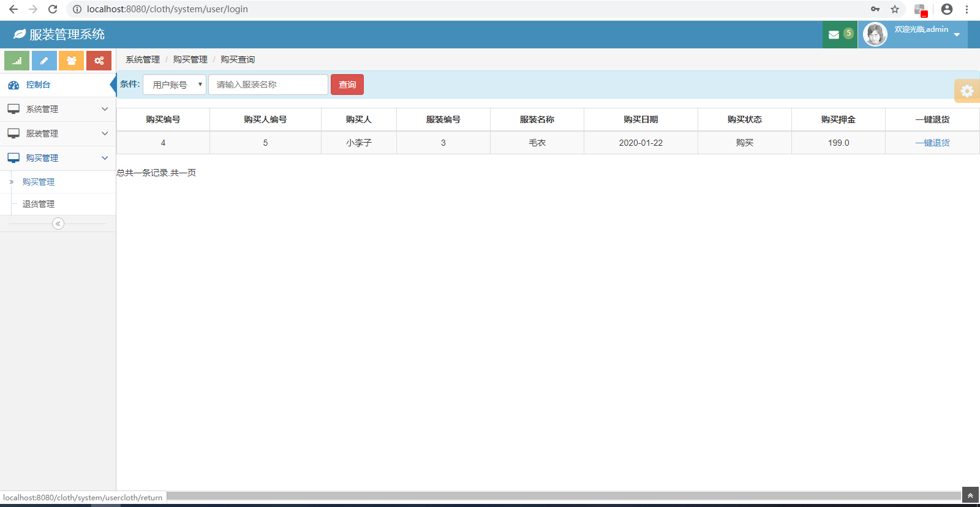Screen dimensions: 980x507
Task: Click the 服装管理系统 title
Action: tap(67, 34)
